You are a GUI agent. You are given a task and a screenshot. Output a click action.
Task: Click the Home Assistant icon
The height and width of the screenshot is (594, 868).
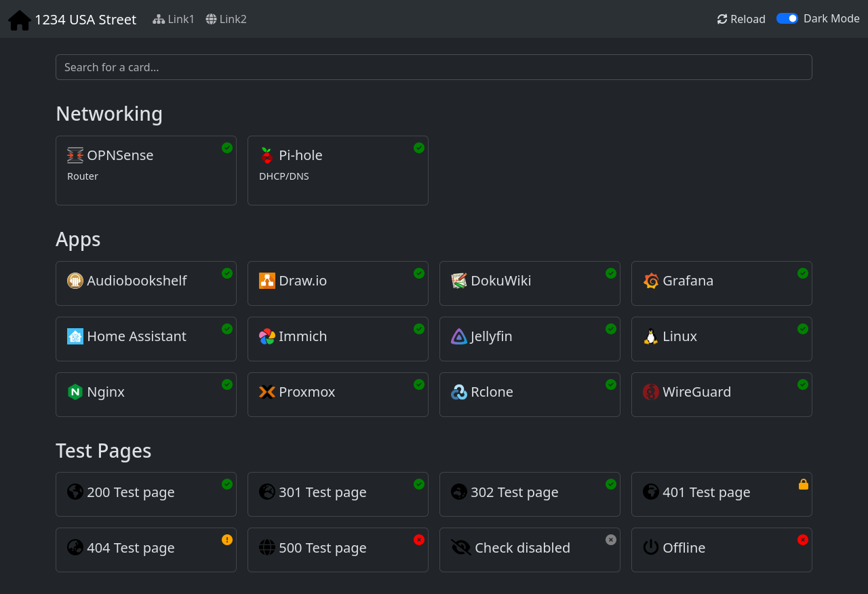pos(75,336)
